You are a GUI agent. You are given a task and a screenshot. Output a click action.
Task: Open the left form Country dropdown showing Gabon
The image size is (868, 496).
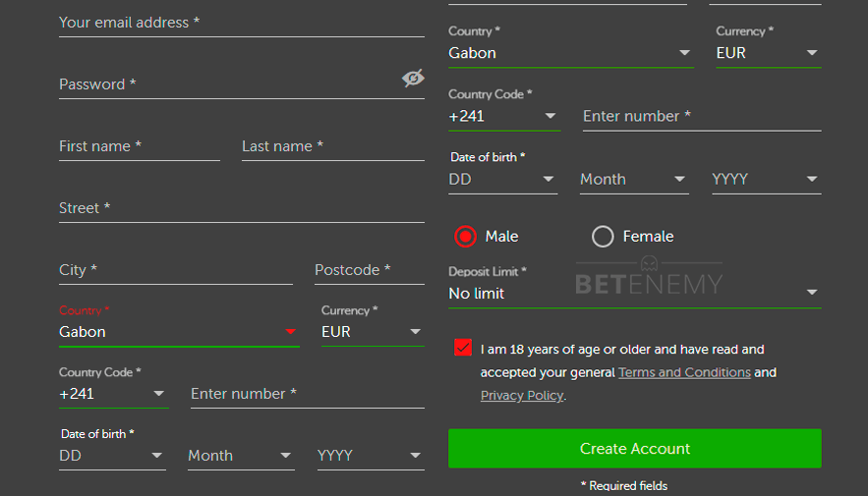(179, 332)
